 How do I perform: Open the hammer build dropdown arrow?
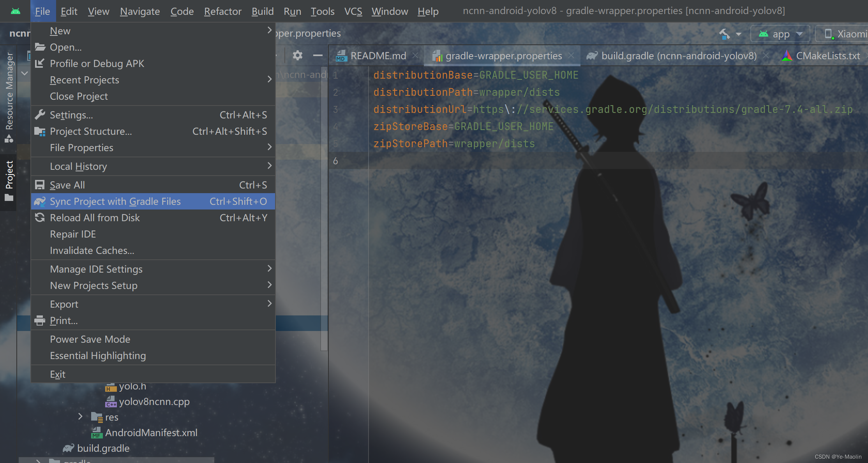click(739, 34)
